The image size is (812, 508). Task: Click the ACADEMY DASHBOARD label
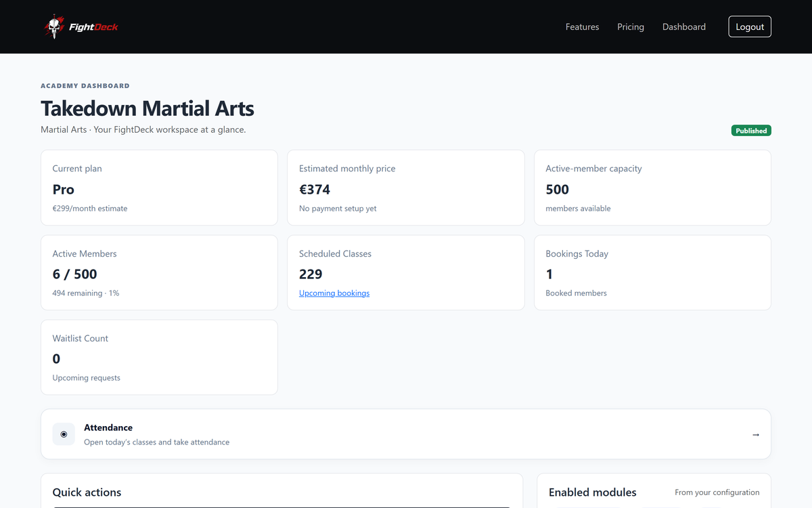[85, 86]
